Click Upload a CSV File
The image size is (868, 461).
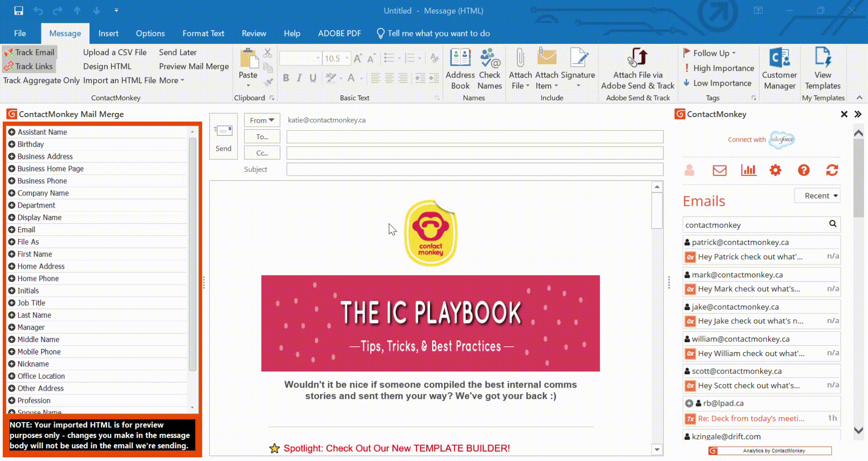115,52
